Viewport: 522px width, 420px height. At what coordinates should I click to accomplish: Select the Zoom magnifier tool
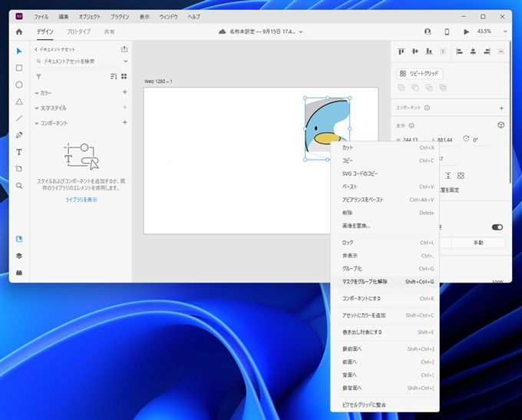pyautogui.click(x=19, y=186)
